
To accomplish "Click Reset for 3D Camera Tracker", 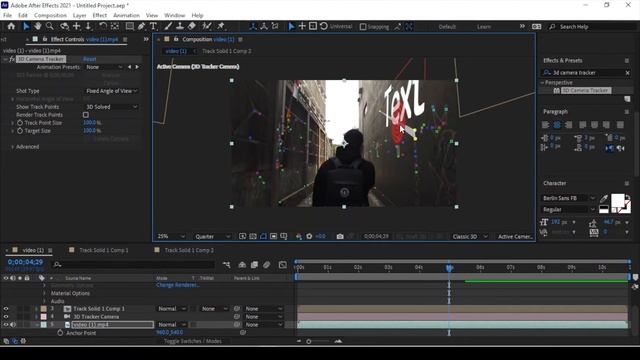I will tap(89, 59).
